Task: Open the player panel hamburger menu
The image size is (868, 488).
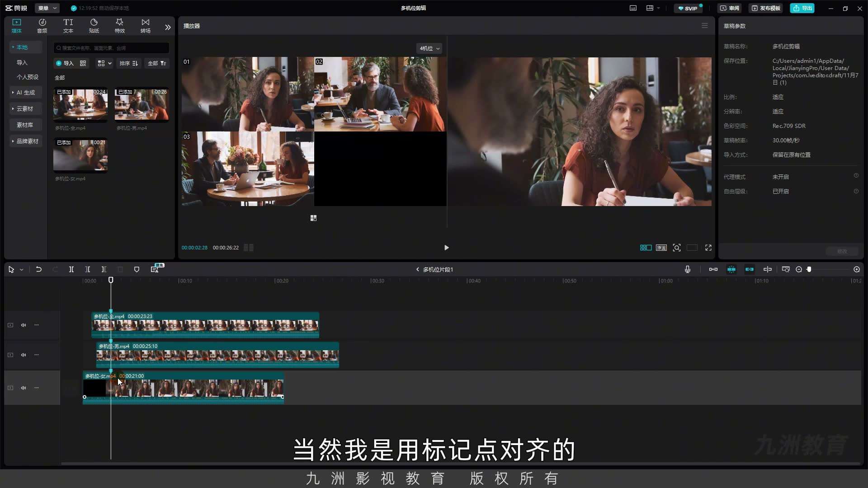Action: [704, 26]
